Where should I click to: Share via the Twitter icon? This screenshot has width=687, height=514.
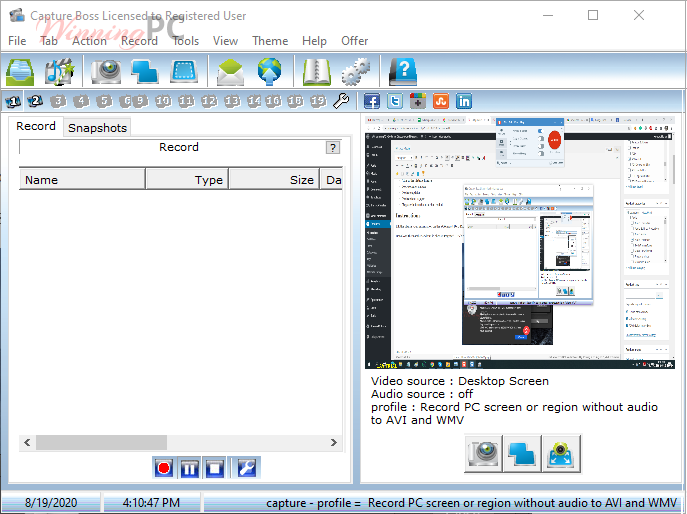pos(395,101)
